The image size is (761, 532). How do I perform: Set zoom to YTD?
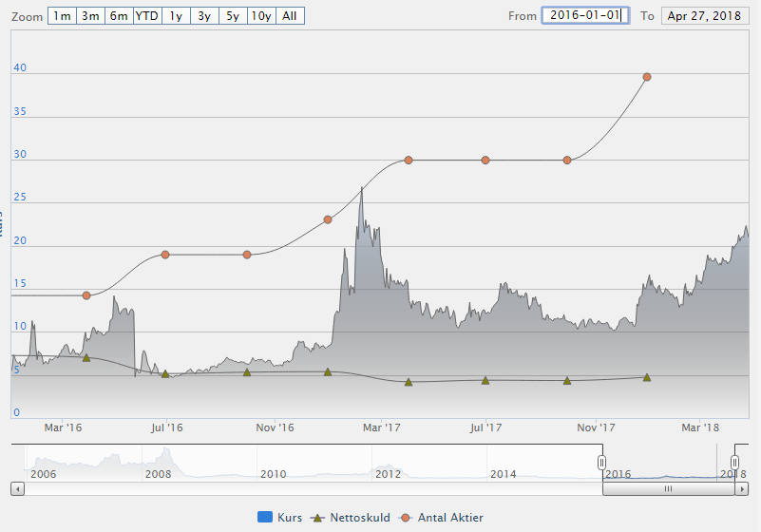[147, 16]
